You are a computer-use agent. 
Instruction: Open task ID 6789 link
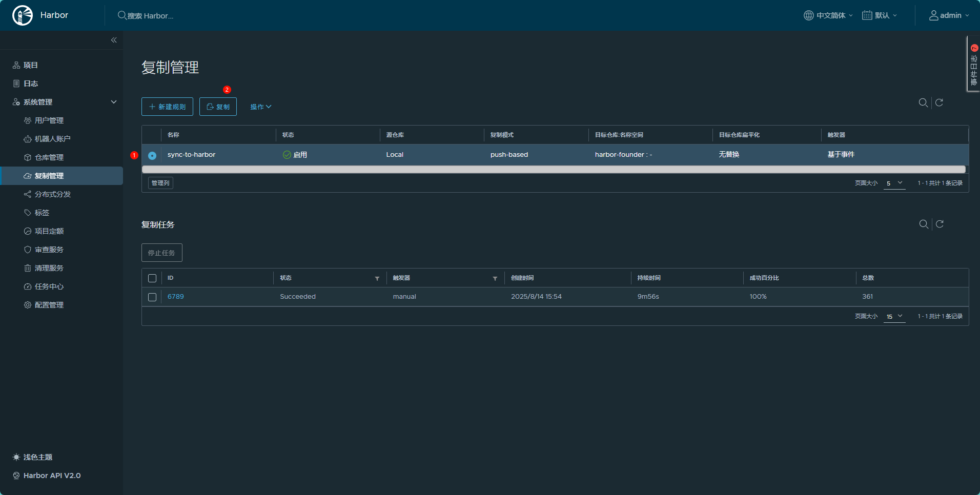click(176, 297)
